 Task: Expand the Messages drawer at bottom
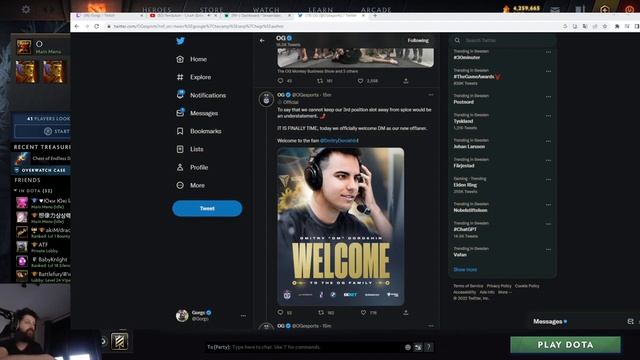(x=549, y=322)
